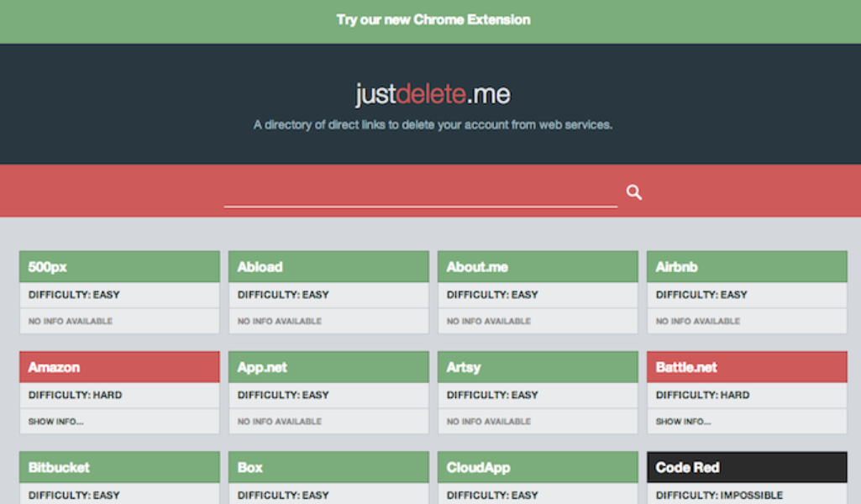Open the Bitbucket delete link

[x=119, y=467]
